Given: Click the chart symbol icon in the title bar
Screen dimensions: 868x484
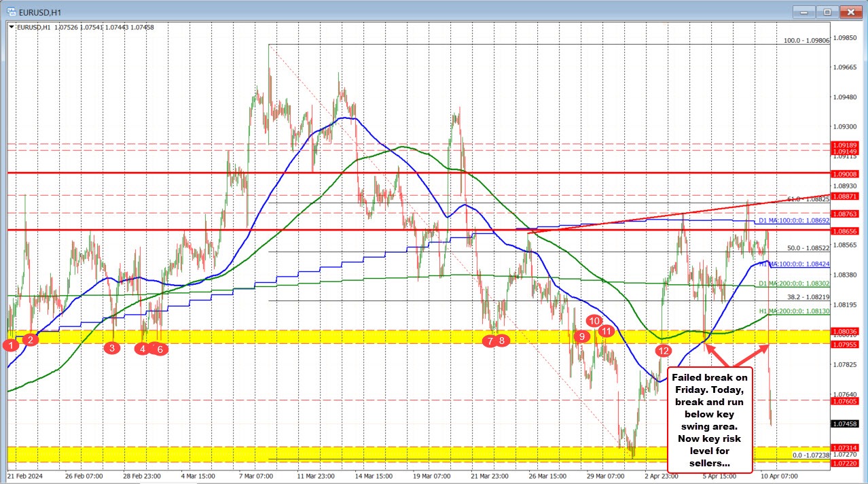Looking at the screenshot, I should tap(10, 11).
